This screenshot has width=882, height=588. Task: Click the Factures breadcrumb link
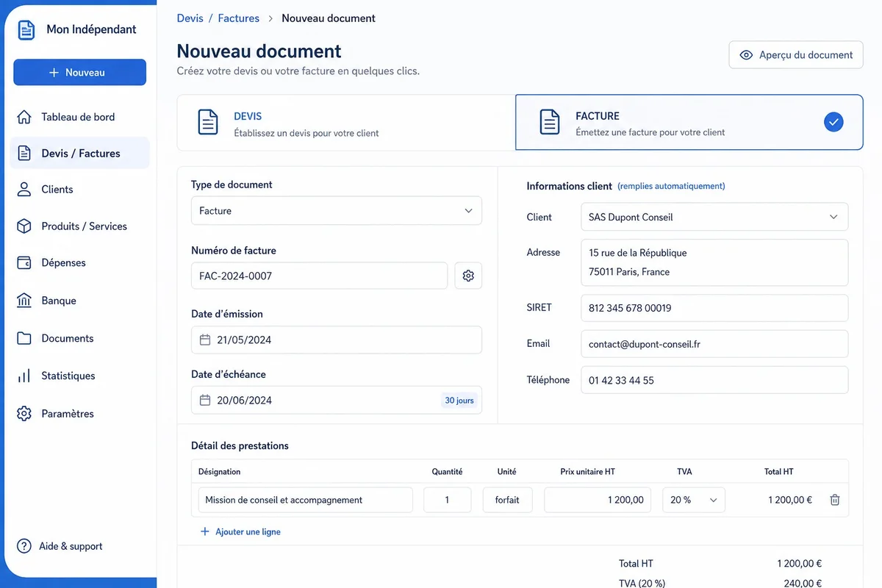(x=239, y=18)
